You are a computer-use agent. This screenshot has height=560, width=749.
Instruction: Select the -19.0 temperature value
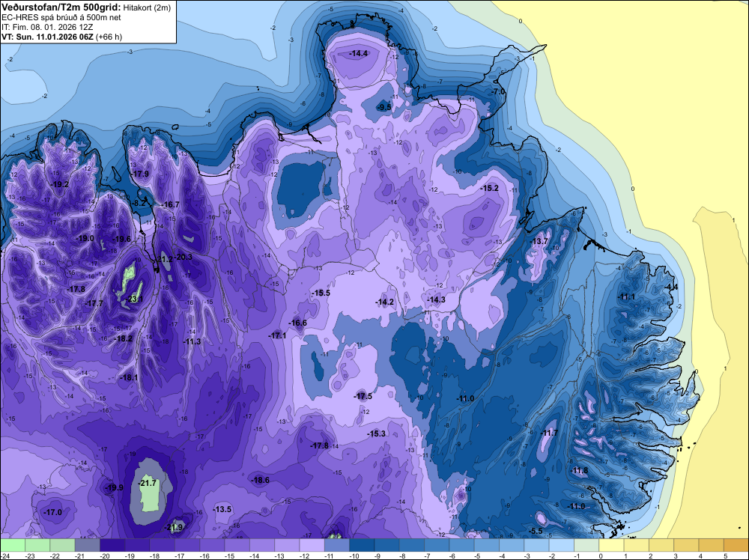(x=85, y=238)
